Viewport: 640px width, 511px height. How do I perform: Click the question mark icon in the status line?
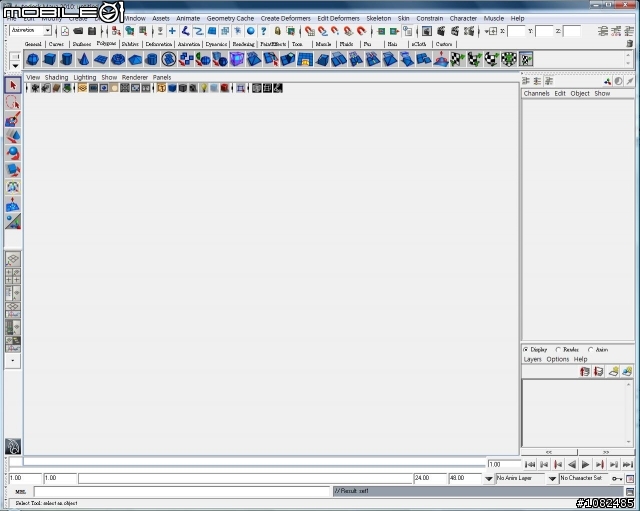coord(264,31)
